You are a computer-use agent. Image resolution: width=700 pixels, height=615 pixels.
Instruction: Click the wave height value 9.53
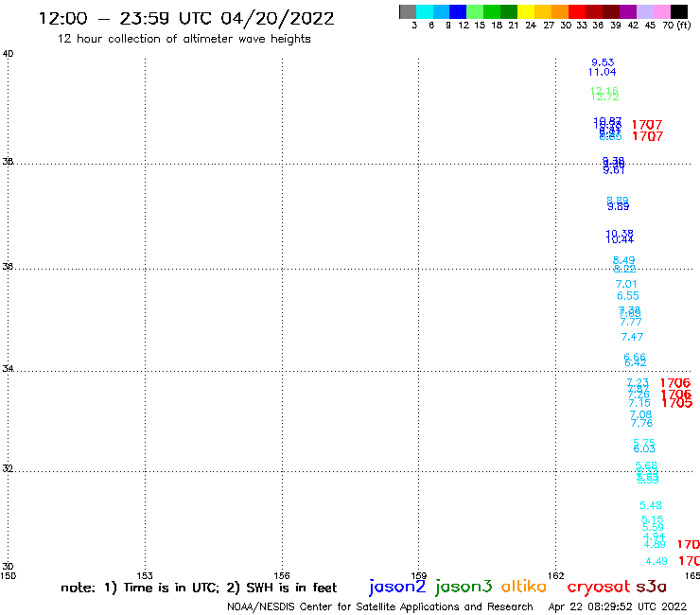(x=603, y=62)
